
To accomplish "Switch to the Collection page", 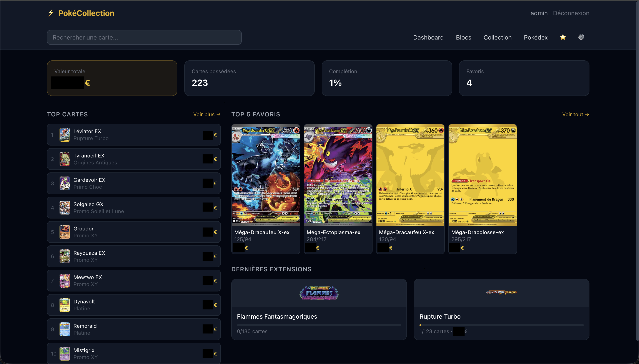I will [497, 38].
